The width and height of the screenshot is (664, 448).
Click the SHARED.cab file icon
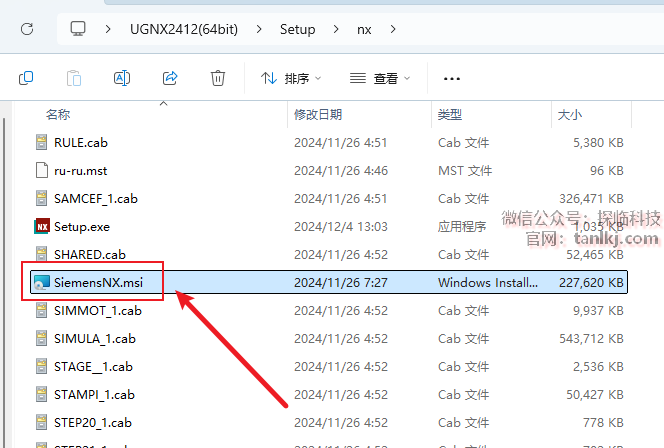coord(42,254)
